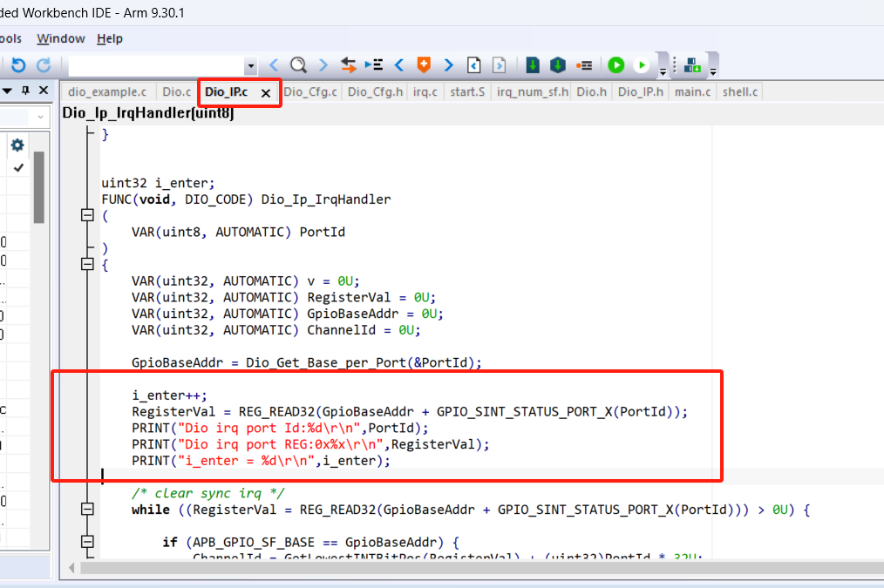
Task: Click the orange bookmark toggle icon
Action: pos(424,65)
